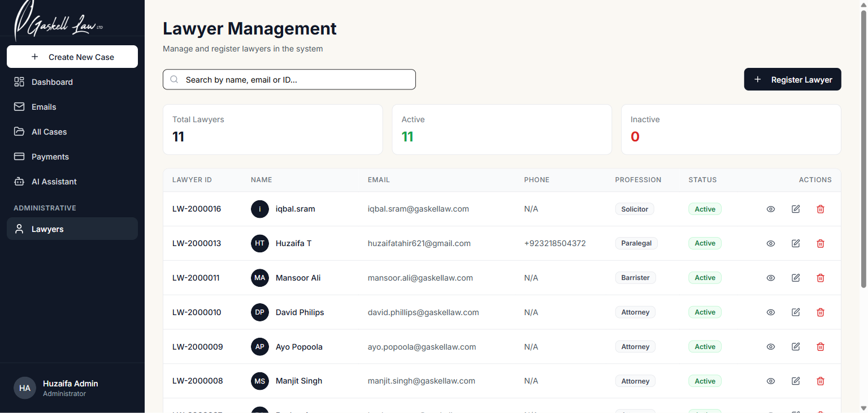Screen dimensions: 868x413
Task: View details of David Philips
Action: (770, 312)
